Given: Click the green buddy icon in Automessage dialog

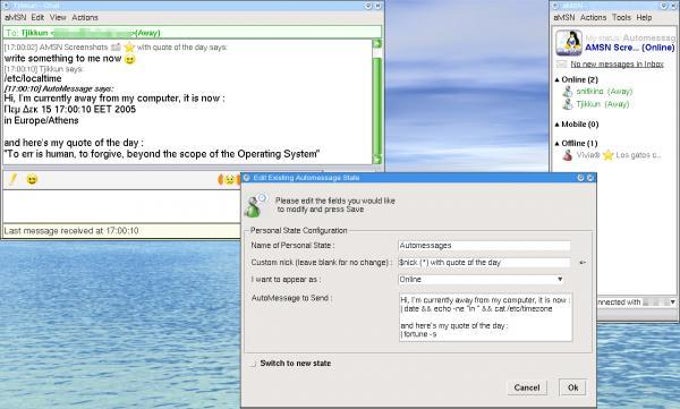Looking at the screenshot, I should (x=255, y=206).
